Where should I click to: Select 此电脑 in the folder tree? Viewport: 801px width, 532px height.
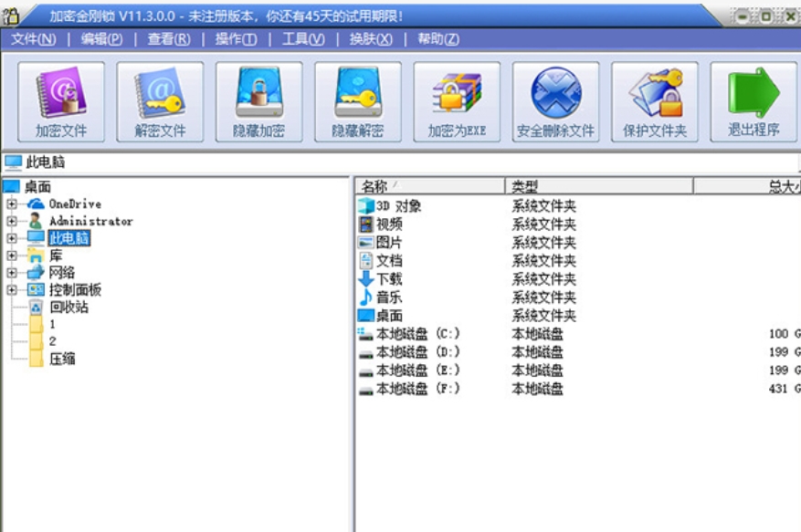pos(69,238)
